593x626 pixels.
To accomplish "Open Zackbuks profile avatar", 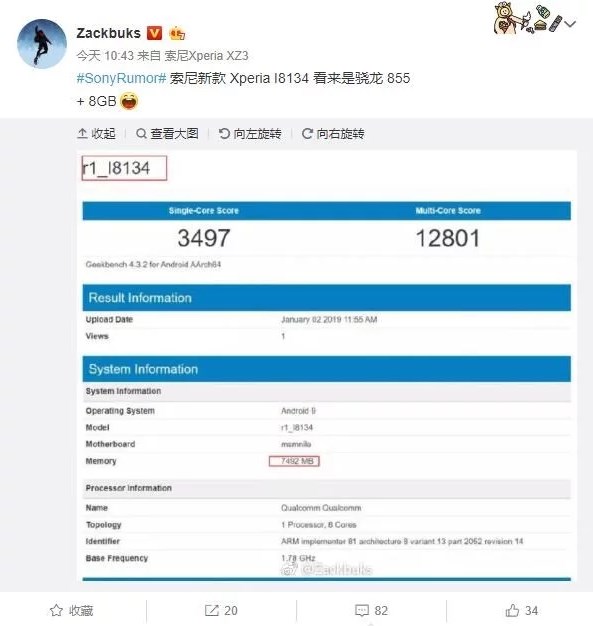I will point(42,44).
